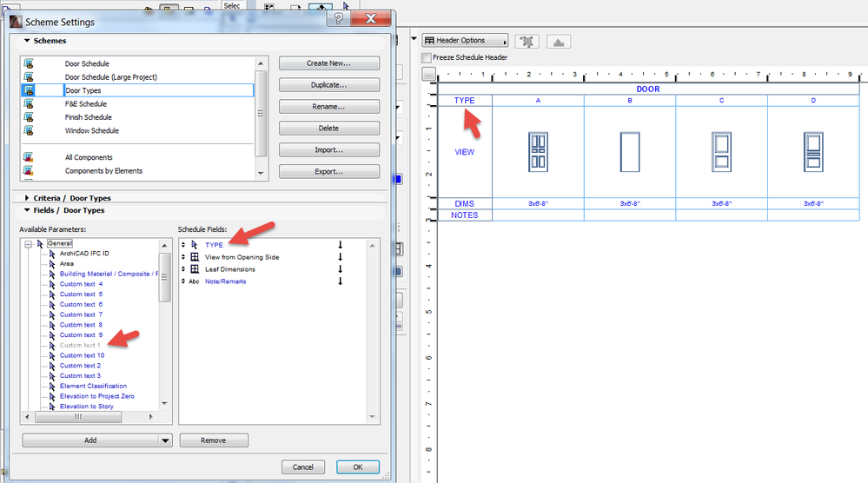This screenshot has width=868, height=483.
Task: Select the Finish Schedule scheme
Action: [x=88, y=117]
